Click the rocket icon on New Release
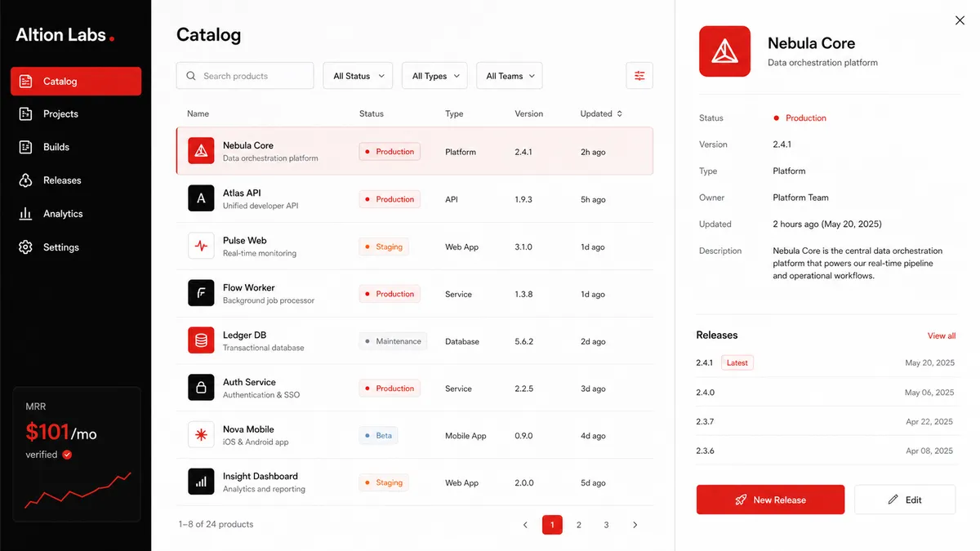 (741, 500)
